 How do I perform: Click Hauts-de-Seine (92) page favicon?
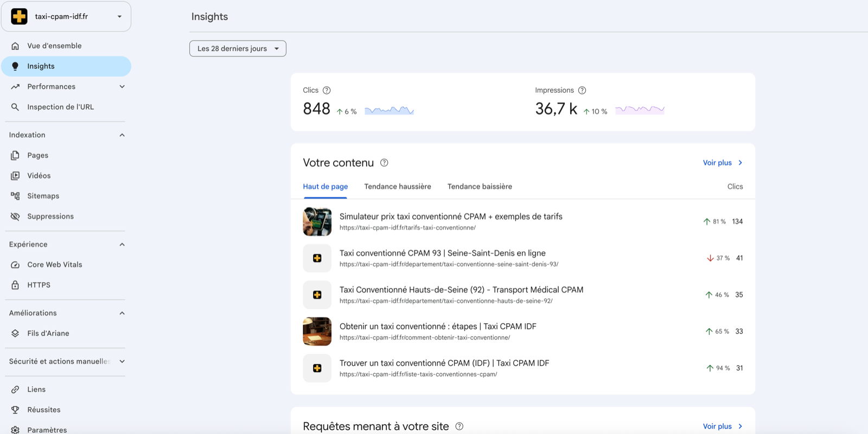coord(317,295)
